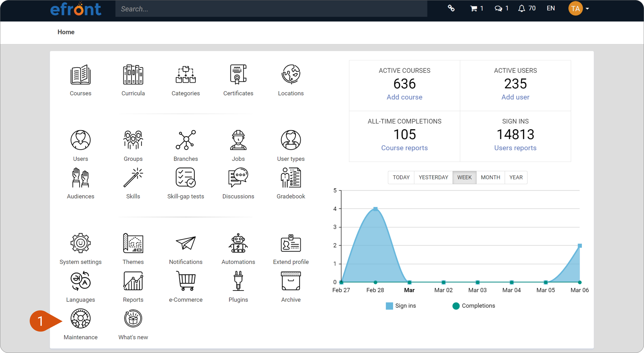This screenshot has height=353, width=644.
Task: Click the 636 active courses value
Action: coord(405,84)
